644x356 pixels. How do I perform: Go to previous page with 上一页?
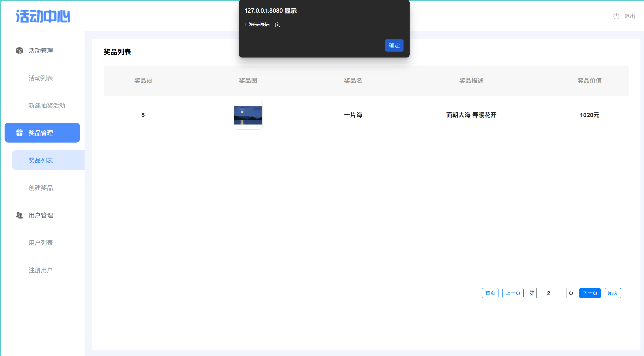coord(513,293)
